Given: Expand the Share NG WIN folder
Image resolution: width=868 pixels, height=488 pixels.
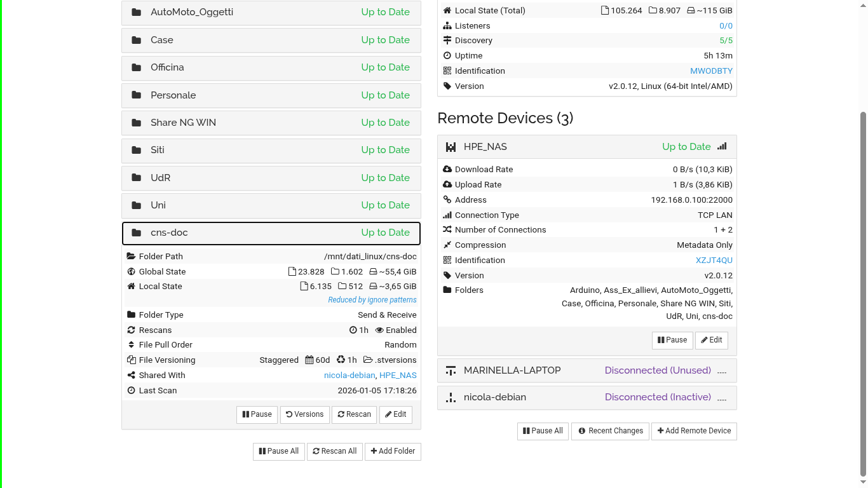Looking at the screenshot, I should tap(271, 123).
